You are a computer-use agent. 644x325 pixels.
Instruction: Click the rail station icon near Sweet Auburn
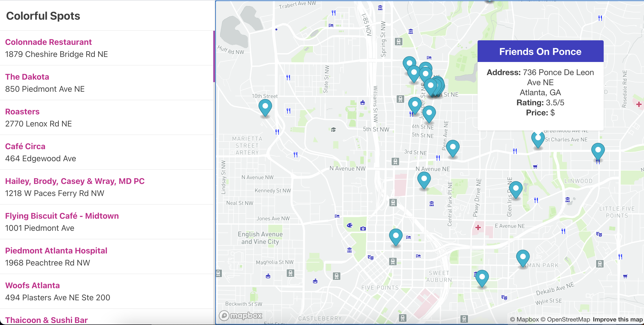(x=393, y=262)
